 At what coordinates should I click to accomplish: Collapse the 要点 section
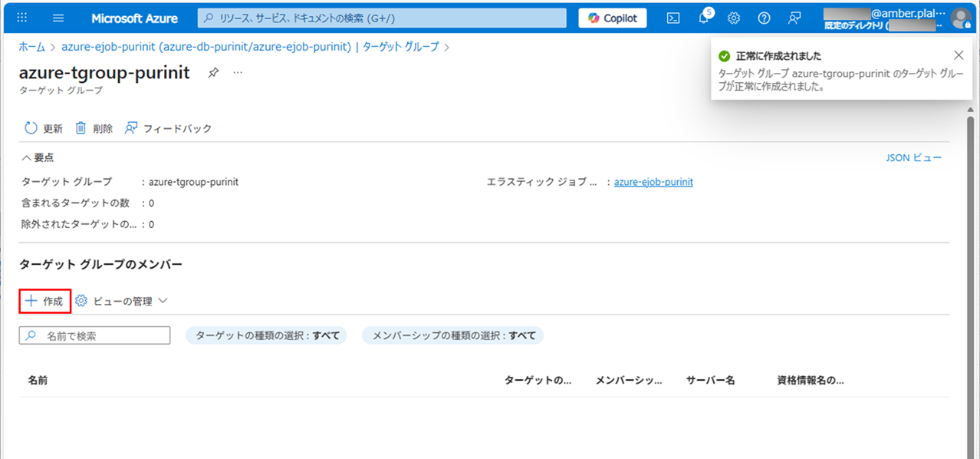click(38, 157)
